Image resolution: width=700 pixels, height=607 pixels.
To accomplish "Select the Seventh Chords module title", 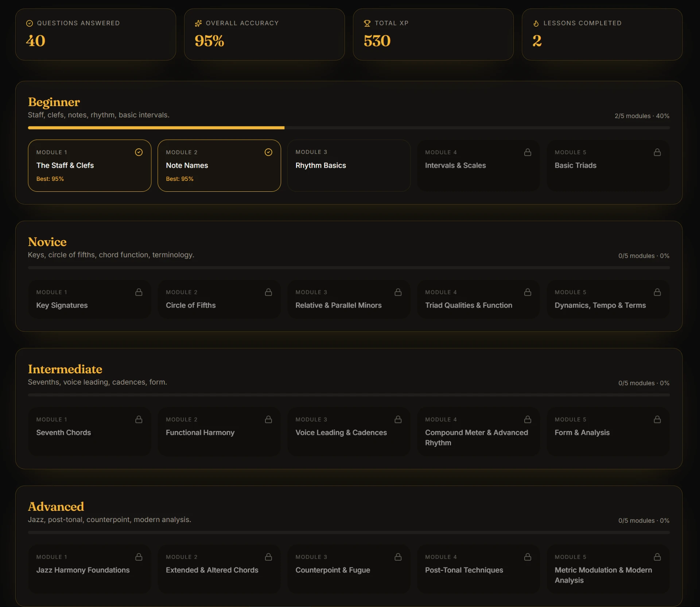I will (63, 433).
